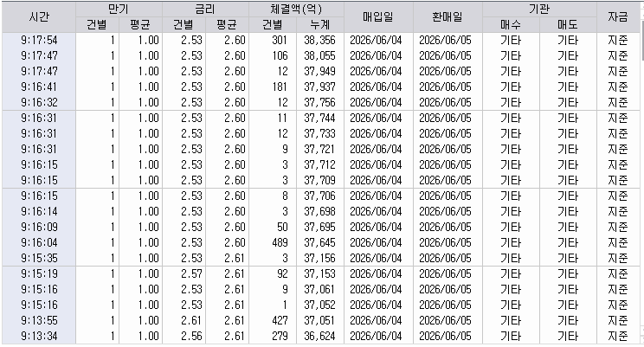Click 건별 sub-header under 만기
644x347 pixels.
[97, 25]
